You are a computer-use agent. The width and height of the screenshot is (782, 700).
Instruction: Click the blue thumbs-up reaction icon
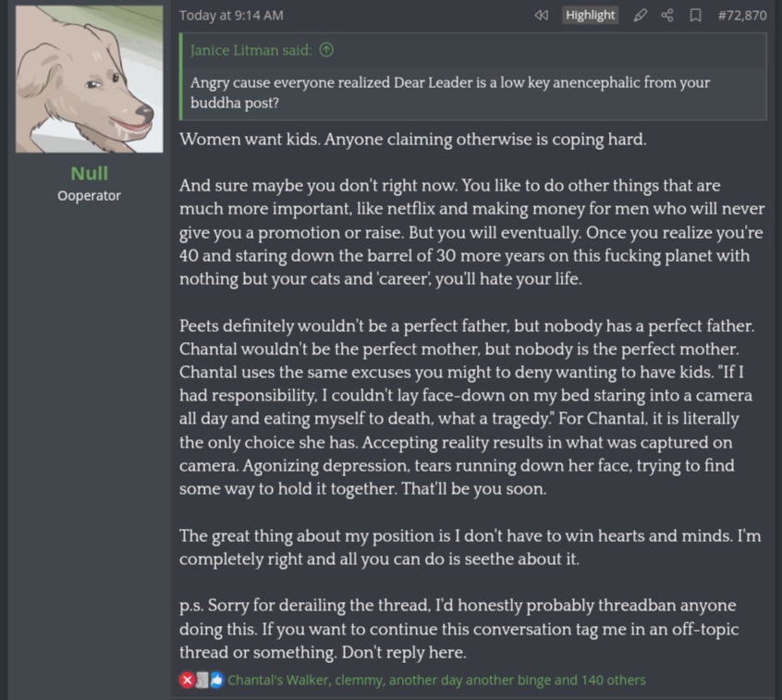coord(216,681)
